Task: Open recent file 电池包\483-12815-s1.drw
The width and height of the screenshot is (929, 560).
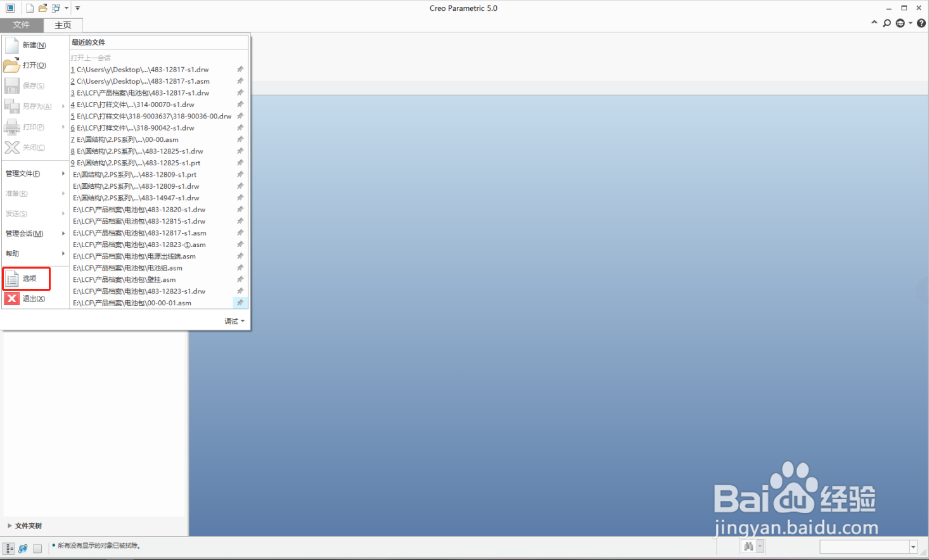Action: 139,221
